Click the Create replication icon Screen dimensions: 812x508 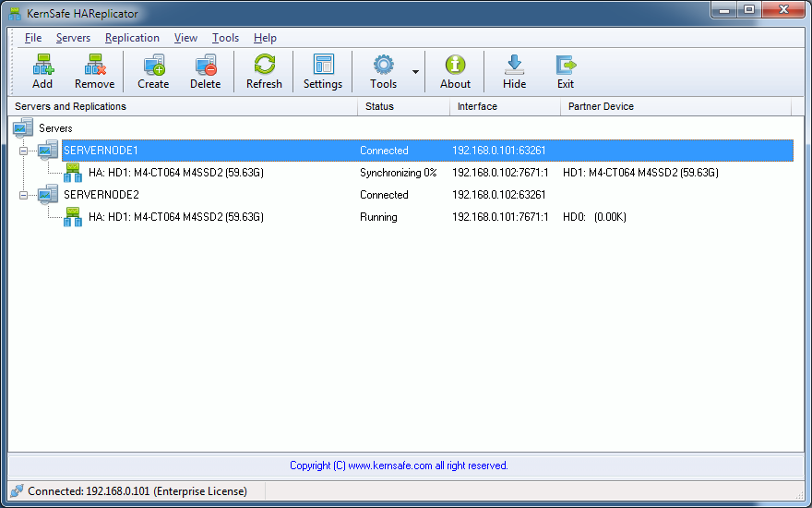(x=154, y=65)
